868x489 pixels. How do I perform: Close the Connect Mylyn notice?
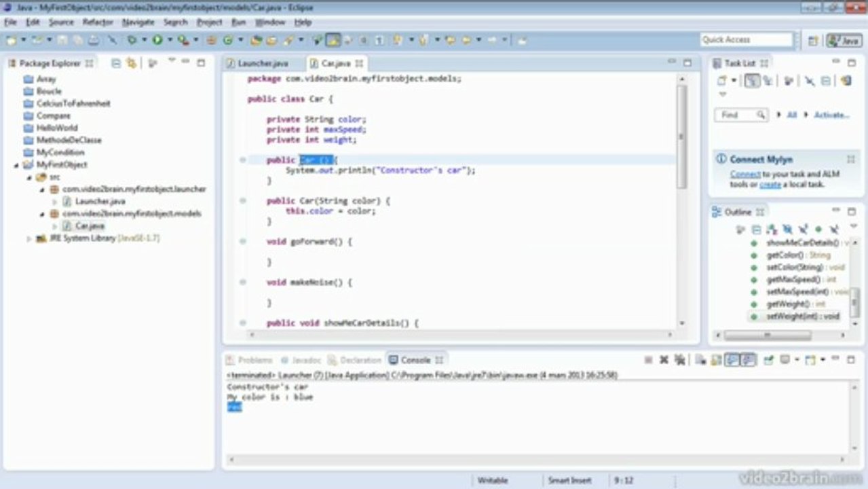click(850, 159)
